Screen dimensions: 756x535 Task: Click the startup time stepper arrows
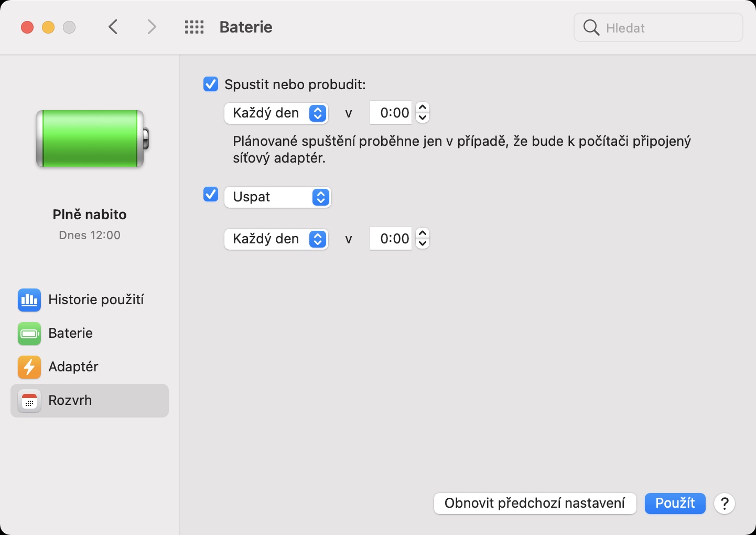[x=423, y=112]
